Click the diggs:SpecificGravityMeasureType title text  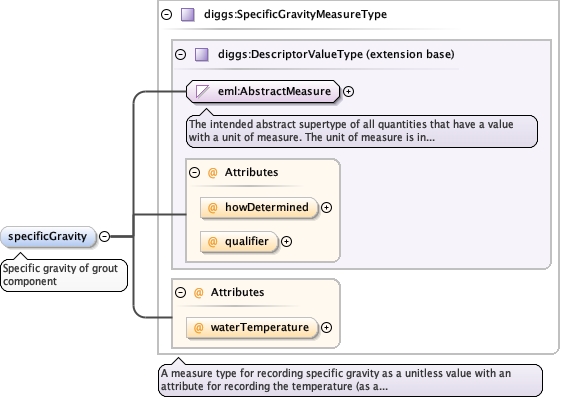tap(295, 14)
